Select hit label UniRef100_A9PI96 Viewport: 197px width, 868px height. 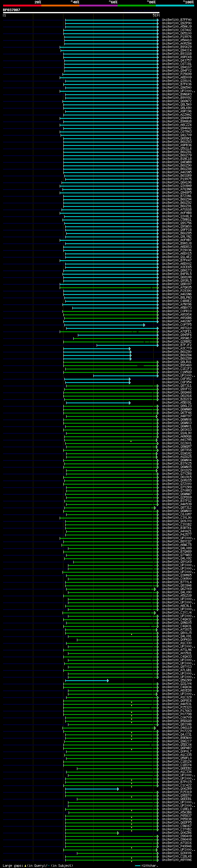177,111
